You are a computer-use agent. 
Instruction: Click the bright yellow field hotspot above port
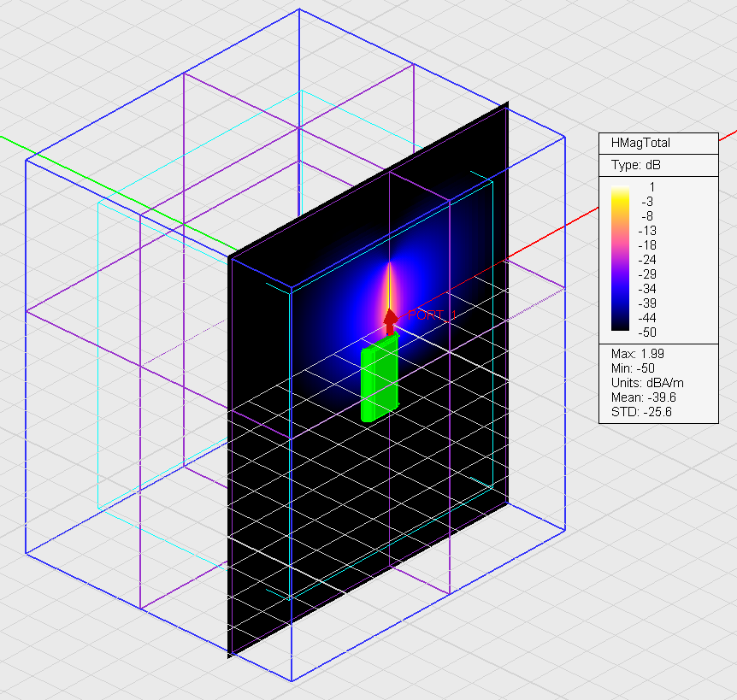click(390, 280)
